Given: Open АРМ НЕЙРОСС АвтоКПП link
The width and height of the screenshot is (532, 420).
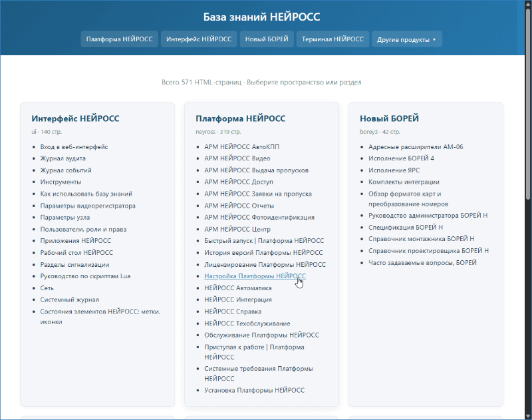Looking at the screenshot, I should coord(241,146).
